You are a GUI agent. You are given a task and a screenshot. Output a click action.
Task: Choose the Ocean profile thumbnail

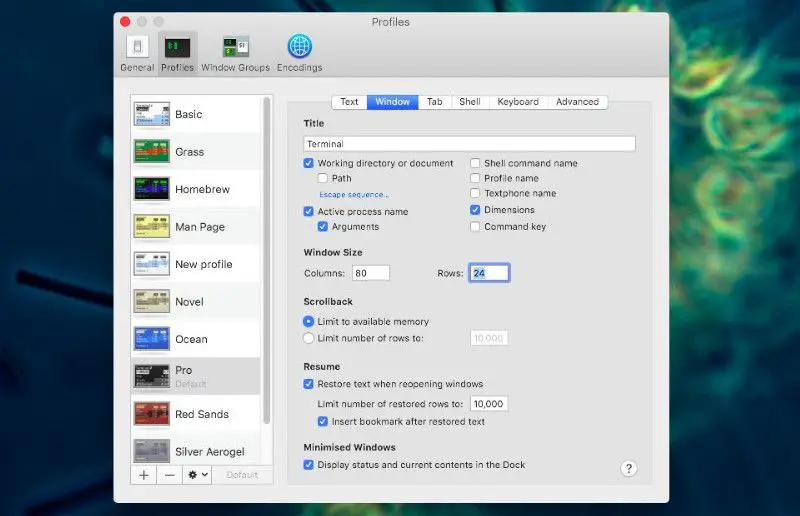pos(151,339)
